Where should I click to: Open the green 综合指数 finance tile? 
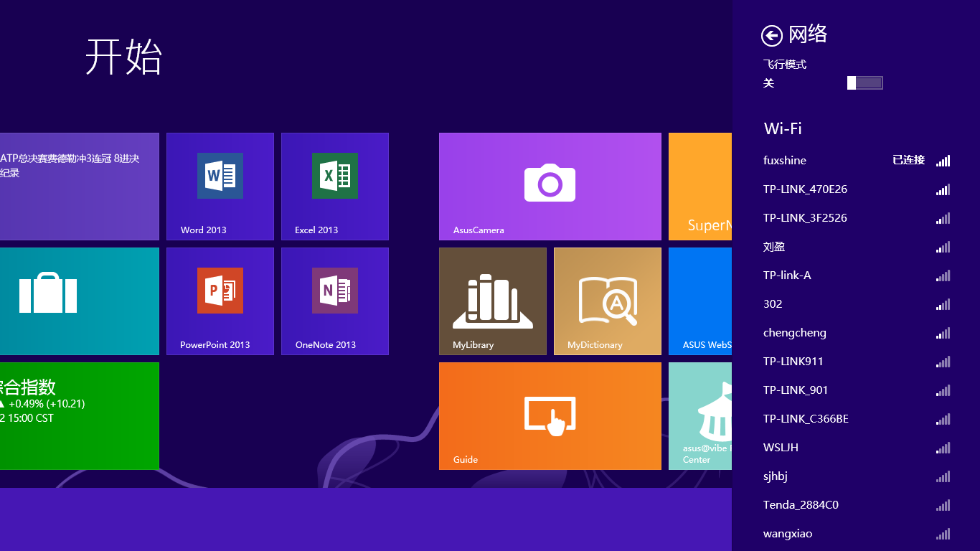coord(79,415)
